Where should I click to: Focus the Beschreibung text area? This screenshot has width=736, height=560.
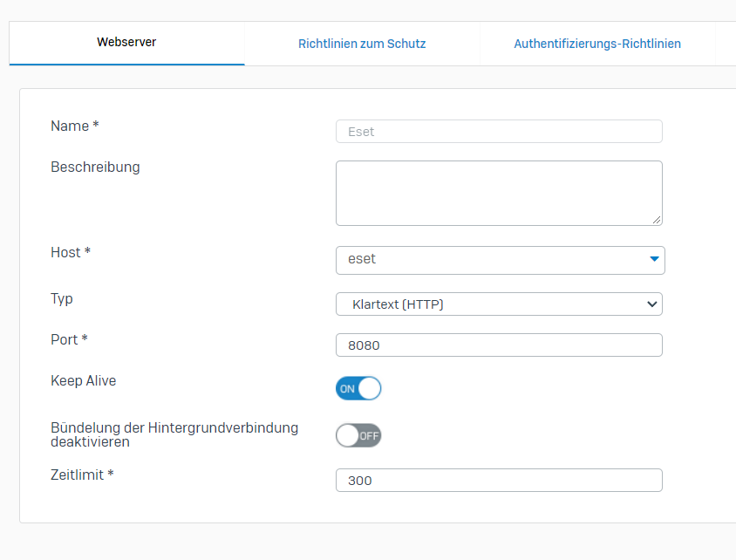click(498, 193)
